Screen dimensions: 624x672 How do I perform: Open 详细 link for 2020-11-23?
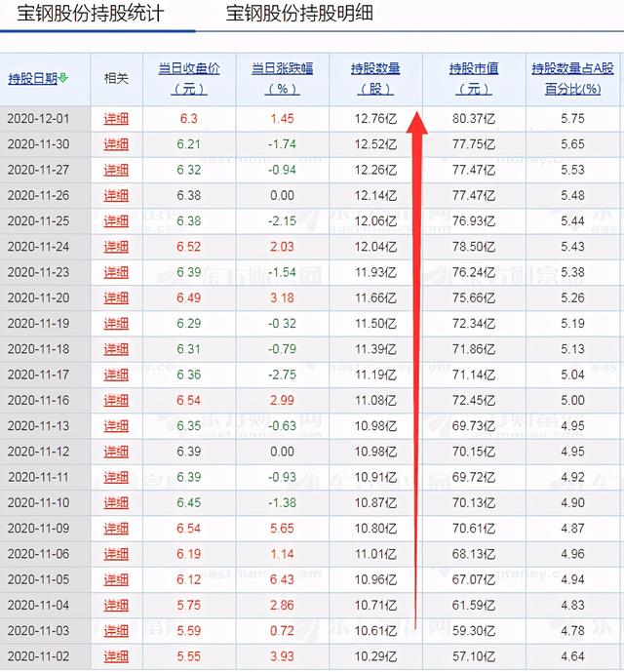(116, 272)
